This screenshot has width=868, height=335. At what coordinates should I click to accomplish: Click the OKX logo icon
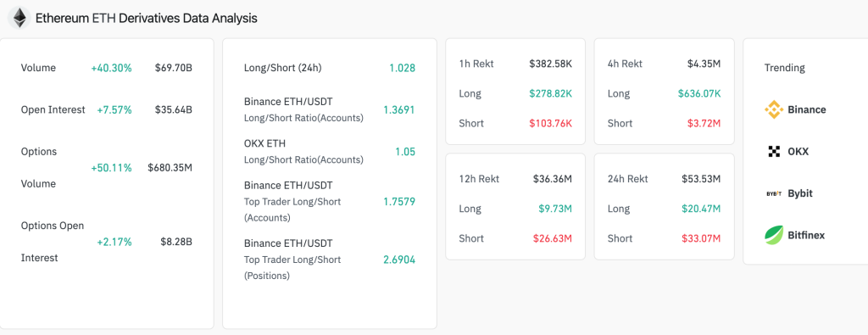pyautogui.click(x=774, y=151)
